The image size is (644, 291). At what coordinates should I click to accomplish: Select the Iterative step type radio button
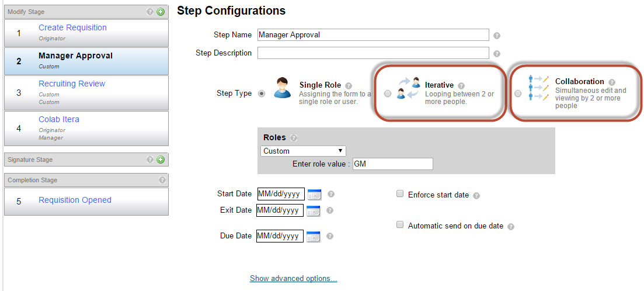click(x=388, y=93)
